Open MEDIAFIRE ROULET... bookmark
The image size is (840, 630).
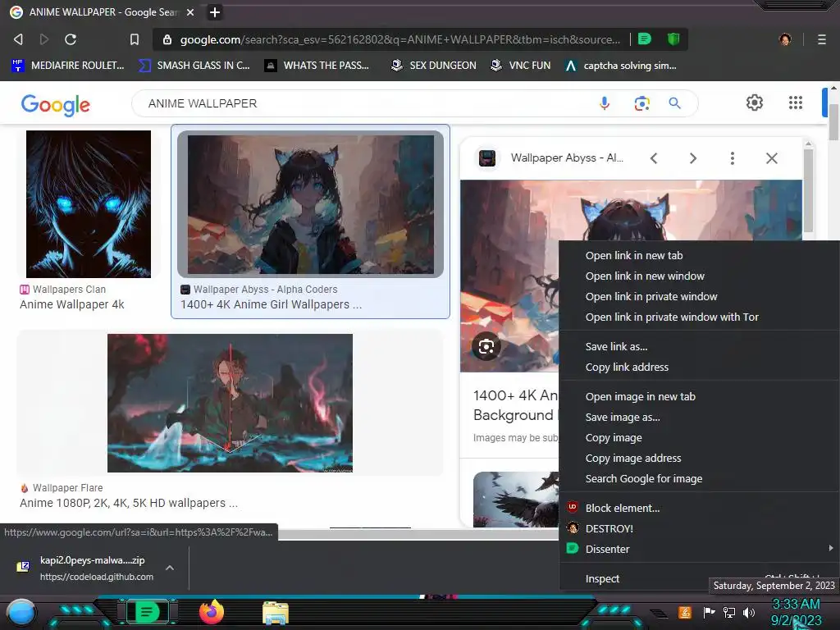pyautogui.click(x=69, y=66)
